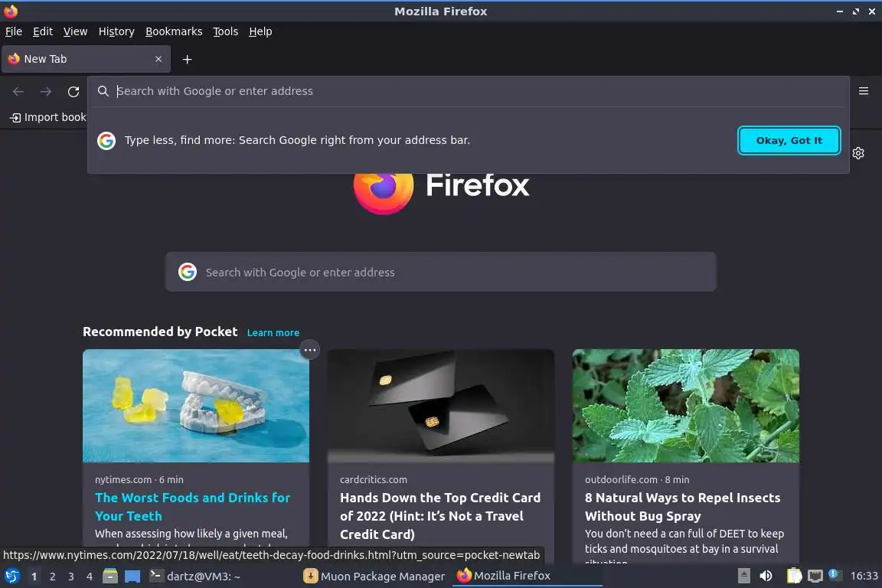882x588 pixels.
Task: Click Import bookmarks in bookmarks toolbar
Action: [48, 117]
